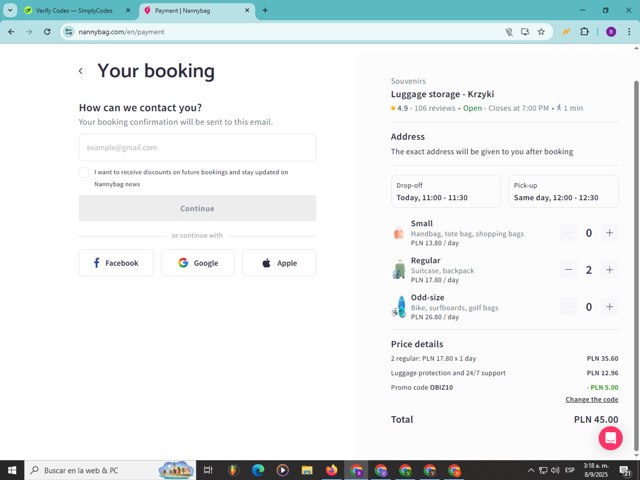Image resolution: width=640 pixels, height=480 pixels.
Task: Click the ESP language indicator
Action: (x=570, y=470)
